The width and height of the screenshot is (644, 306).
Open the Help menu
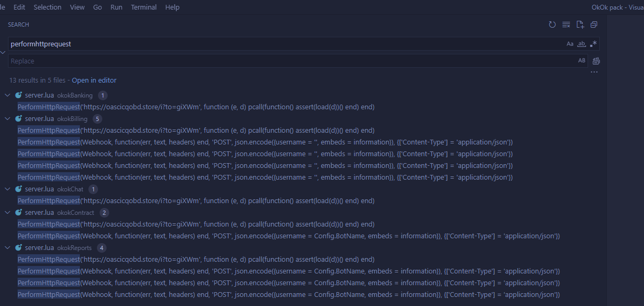pyautogui.click(x=172, y=7)
